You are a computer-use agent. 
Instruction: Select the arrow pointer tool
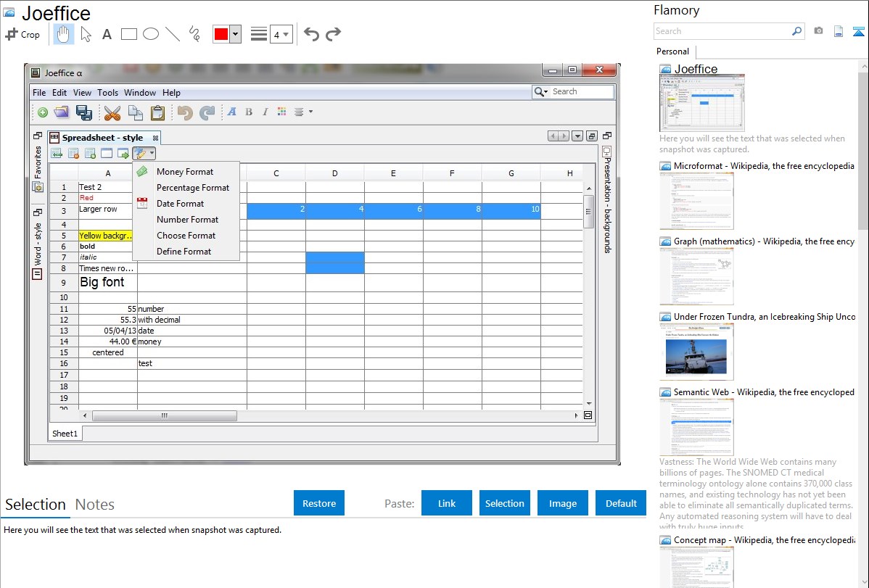[86, 34]
